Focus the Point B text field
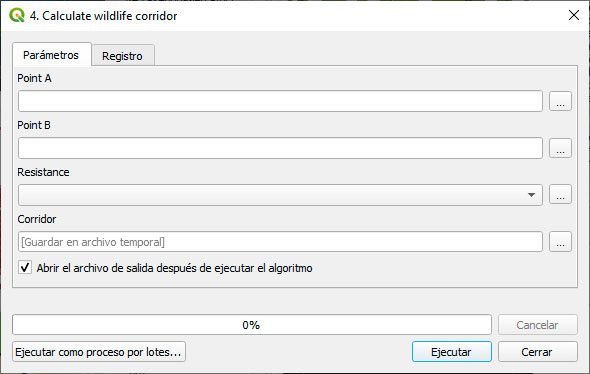Viewport: 590px width, 374px height. point(280,148)
